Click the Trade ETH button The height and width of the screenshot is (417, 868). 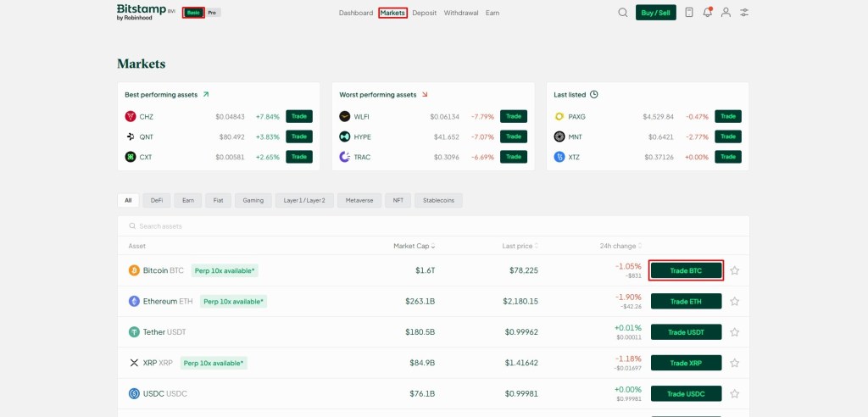tap(687, 301)
